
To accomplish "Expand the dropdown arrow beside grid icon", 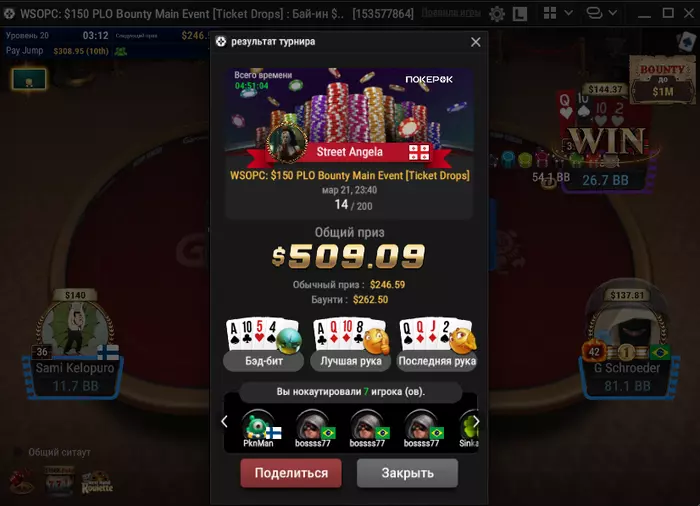I will pyautogui.click(x=568, y=13).
